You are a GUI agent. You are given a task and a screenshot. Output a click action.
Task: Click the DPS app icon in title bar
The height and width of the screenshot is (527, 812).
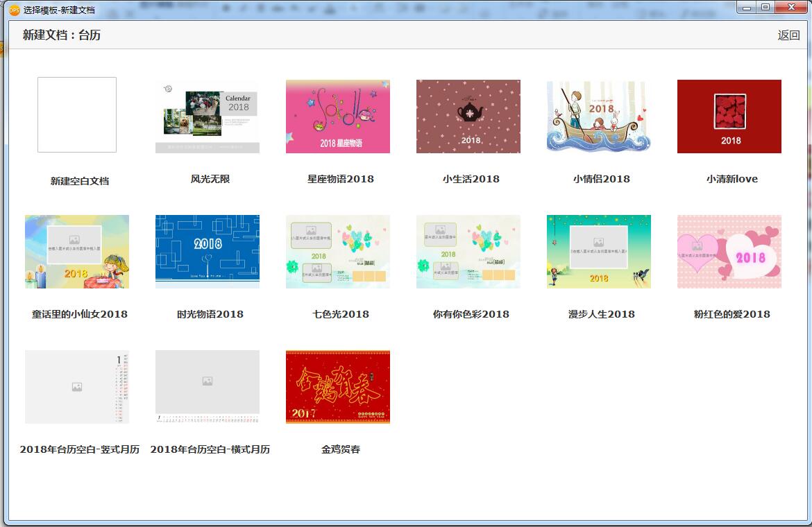[14, 10]
